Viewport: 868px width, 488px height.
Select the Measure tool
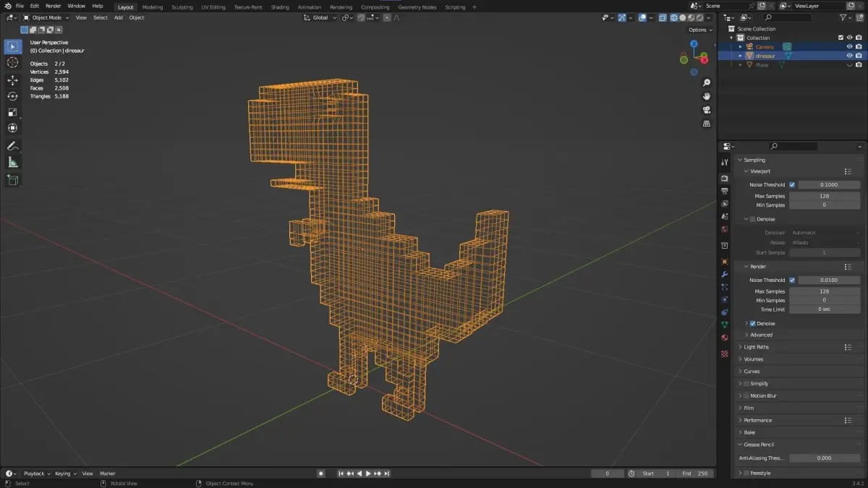tap(12, 163)
